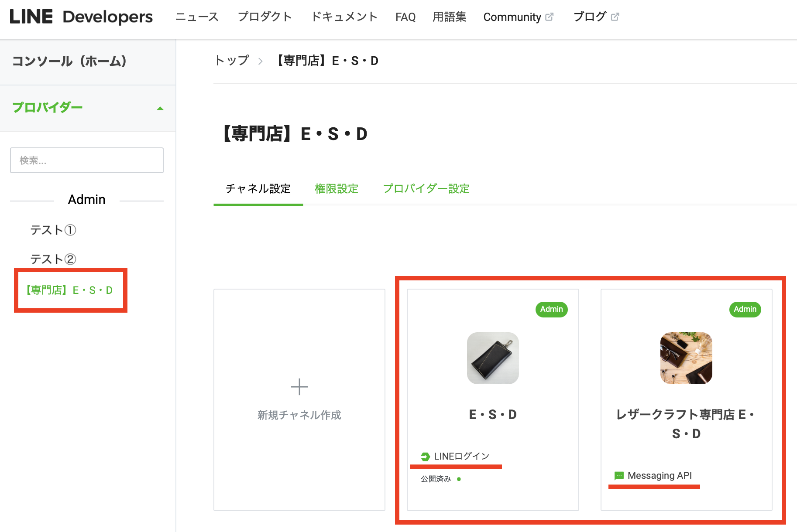
Task: Click the Messaging API chat bubble icon
Action: 619,476
